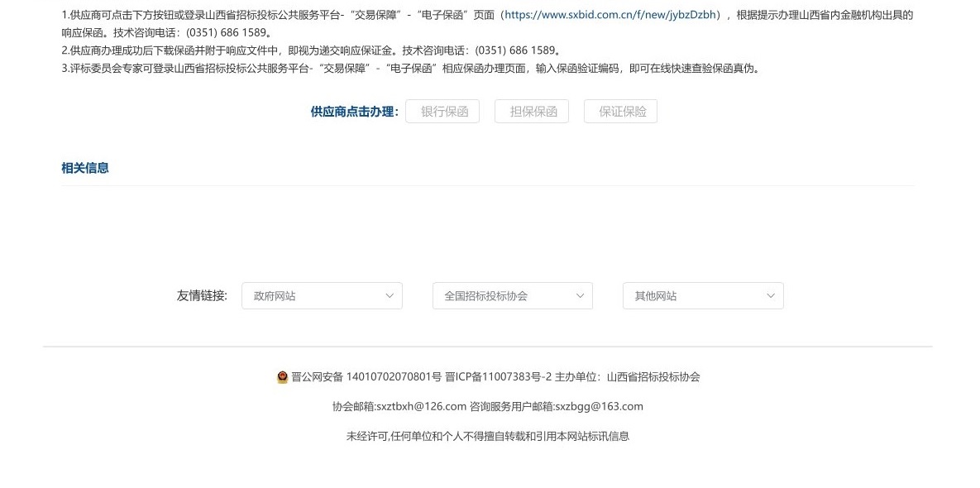This screenshot has height=488, width=980.
Task: Expand the 政府网站 dropdown
Action: coord(322,296)
